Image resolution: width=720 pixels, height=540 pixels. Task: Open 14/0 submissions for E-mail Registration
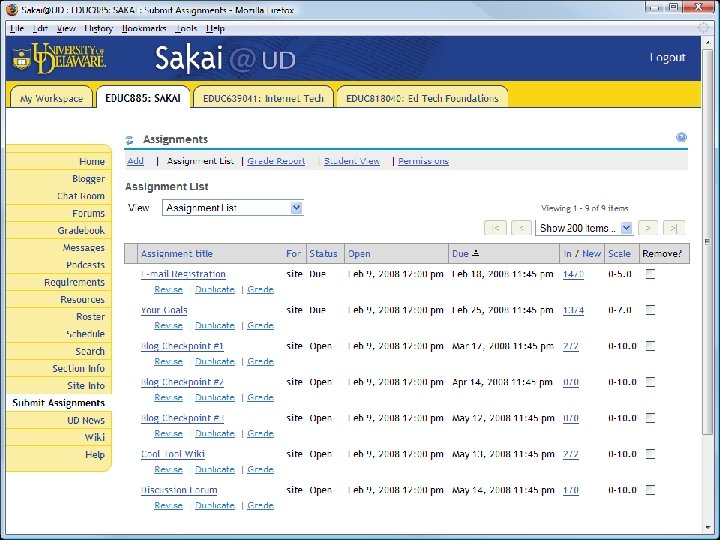[x=574, y=274]
